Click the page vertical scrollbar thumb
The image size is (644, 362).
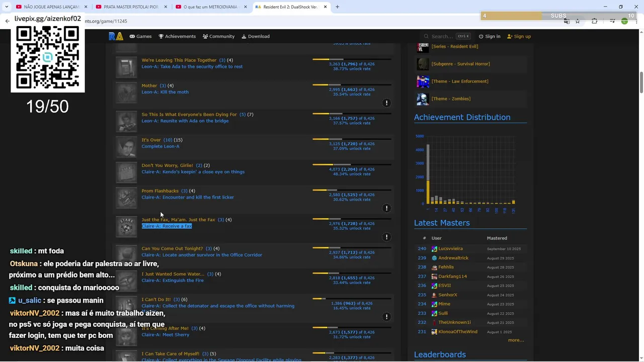[x=641, y=83]
